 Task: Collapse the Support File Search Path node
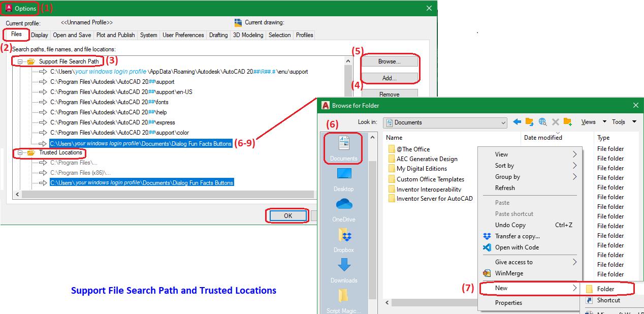pos(20,61)
